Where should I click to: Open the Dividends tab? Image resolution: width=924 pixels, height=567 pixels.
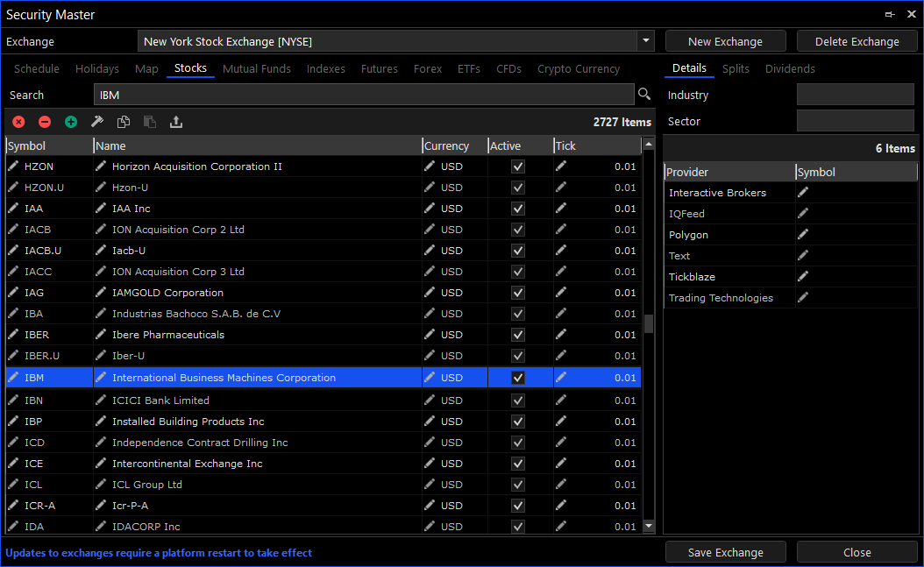pyautogui.click(x=790, y=68)
